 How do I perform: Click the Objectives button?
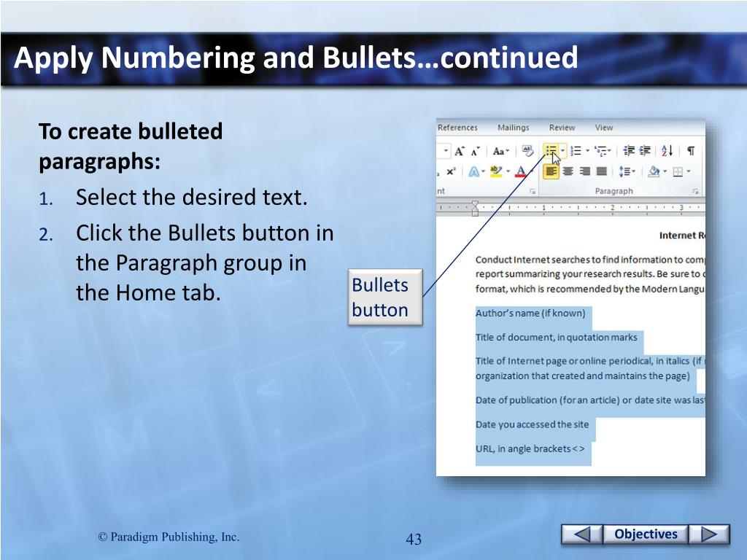(646, 534)
